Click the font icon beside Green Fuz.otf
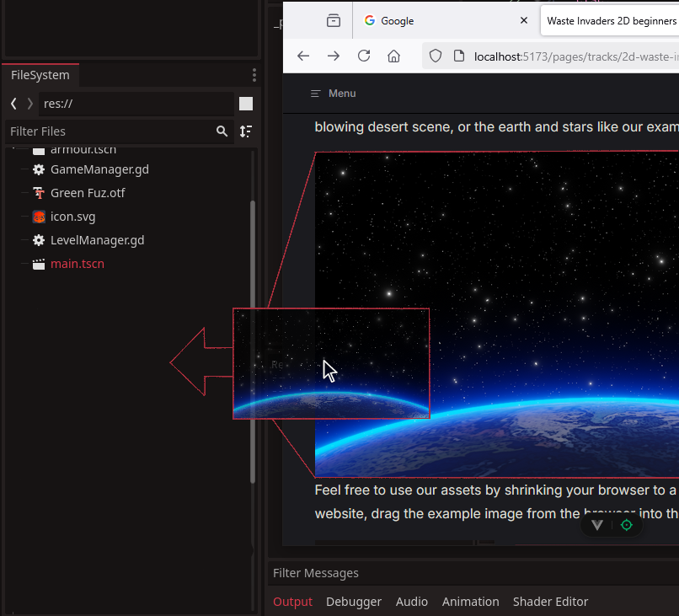The height and width of the screenshot is (616, 679). pyautogui.click(x=39, y=193)
